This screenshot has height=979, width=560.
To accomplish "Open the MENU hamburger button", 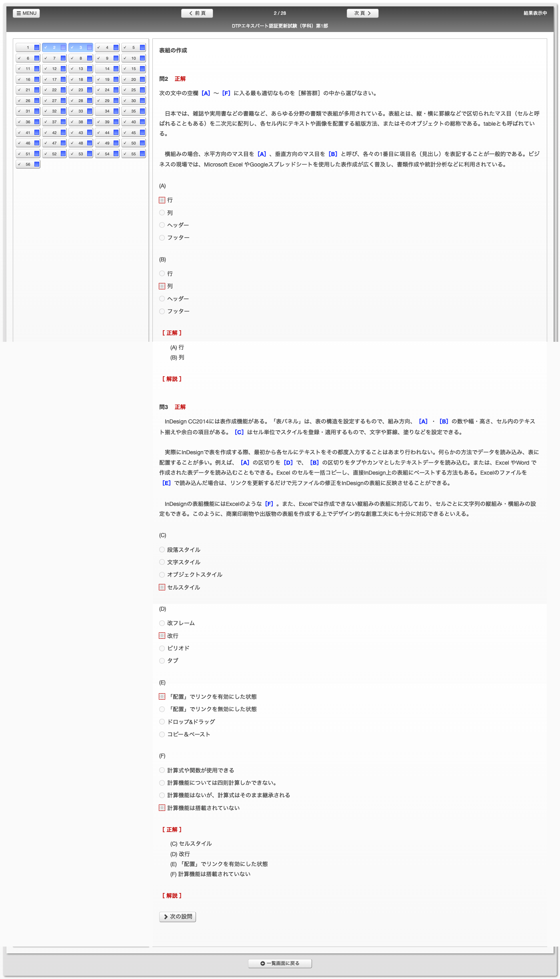I will tap(26, 13).
